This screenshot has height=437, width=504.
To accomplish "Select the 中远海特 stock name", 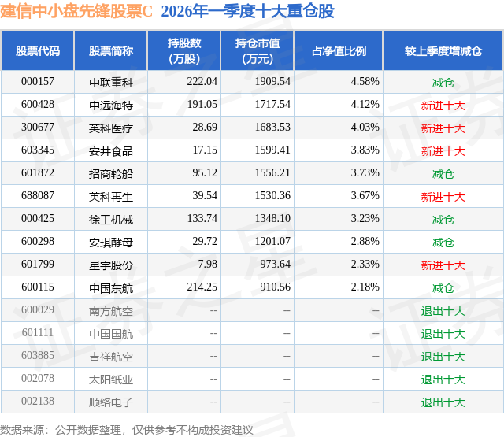I will (111, 106).
